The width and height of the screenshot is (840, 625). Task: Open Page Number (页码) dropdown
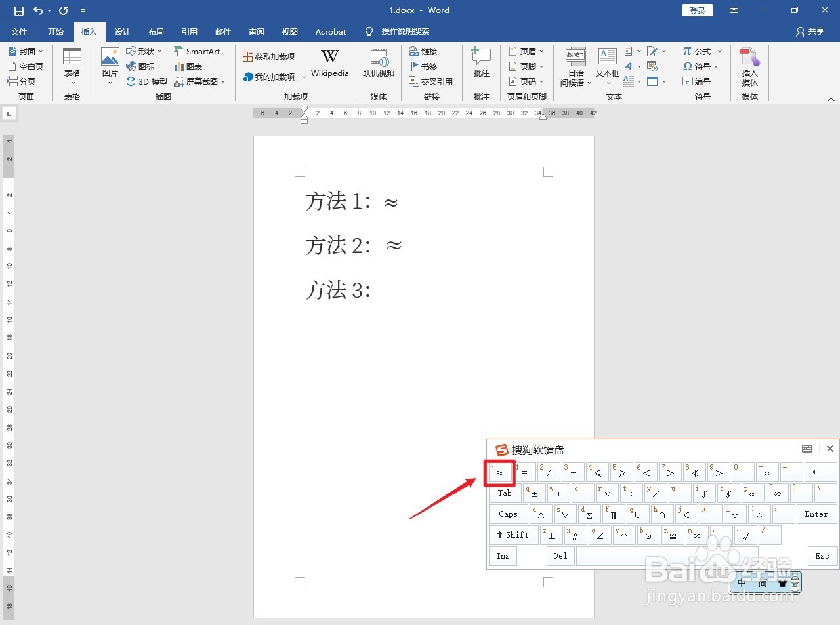(x=526, y=81)
